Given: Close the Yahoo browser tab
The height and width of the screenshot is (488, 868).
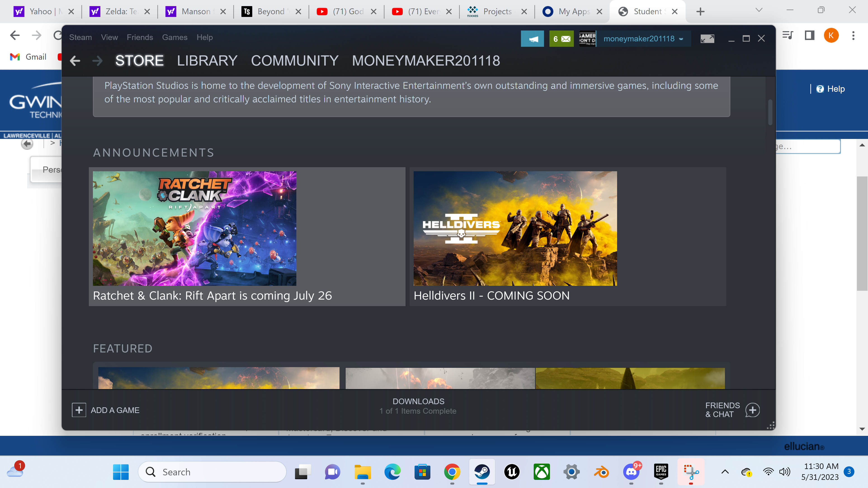Looking at the screenshot, I should click(x=71, y=12).
